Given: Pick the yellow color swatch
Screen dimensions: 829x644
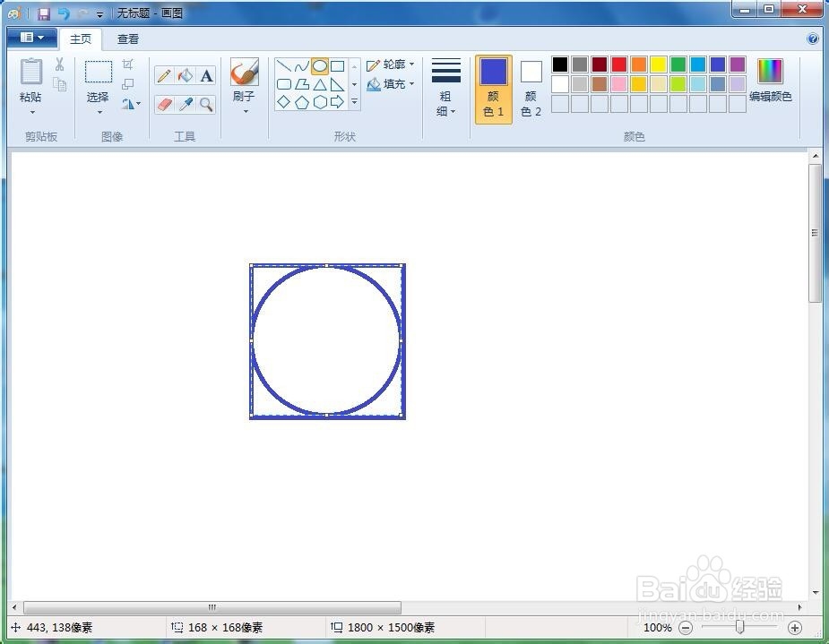Looking at the screenshot, I should [x=659, y=64].
